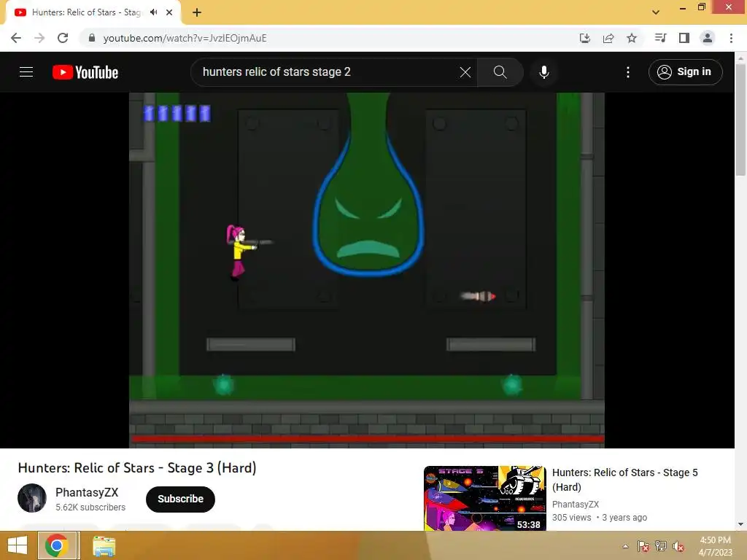Open YouTube settings three-dot menu
This screenshot has height=560, width=747.
628,72
